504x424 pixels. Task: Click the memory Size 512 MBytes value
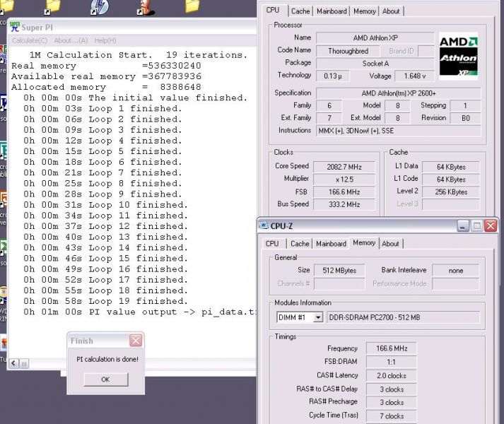339,271
